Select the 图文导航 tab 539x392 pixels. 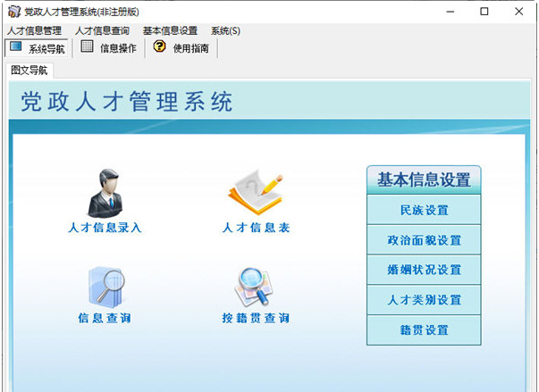29,71
